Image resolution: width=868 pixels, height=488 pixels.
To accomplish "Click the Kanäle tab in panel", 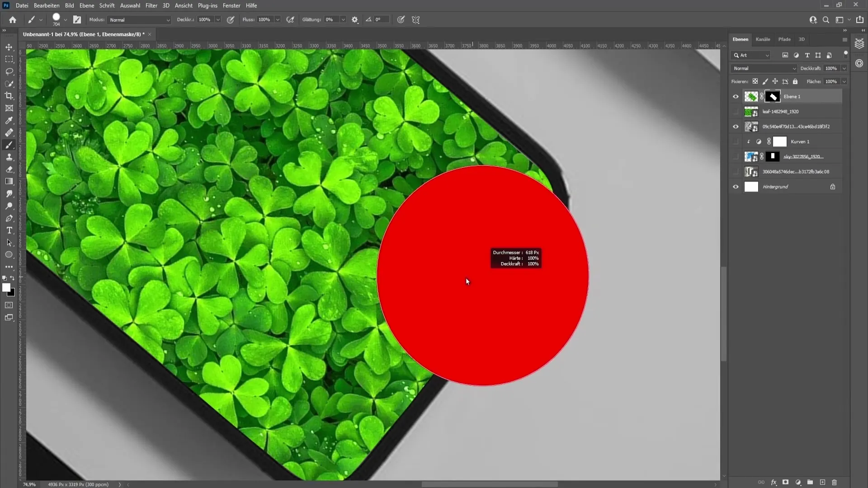I will pyautogui.click(x=764, y=39).
